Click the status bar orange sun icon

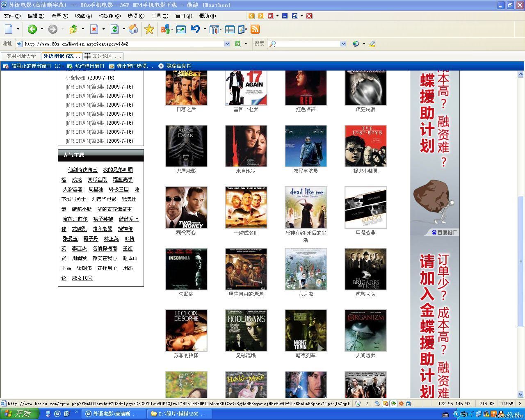401,404
